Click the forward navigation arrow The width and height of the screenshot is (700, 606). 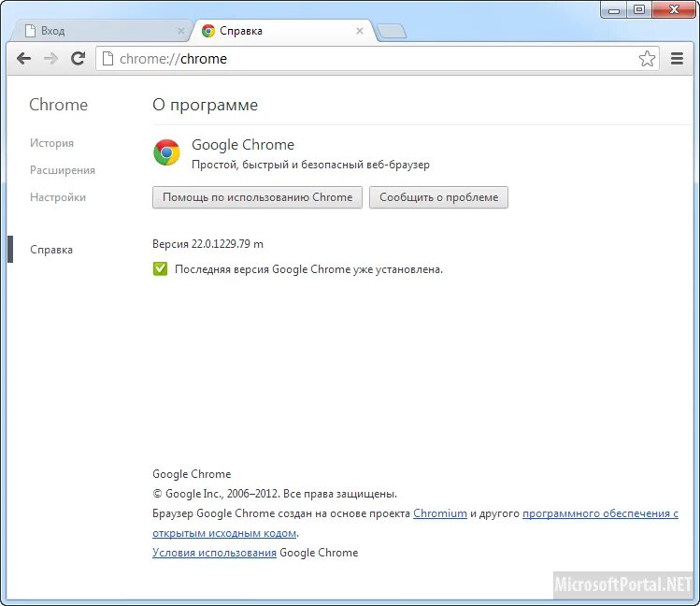coord(50,59)
